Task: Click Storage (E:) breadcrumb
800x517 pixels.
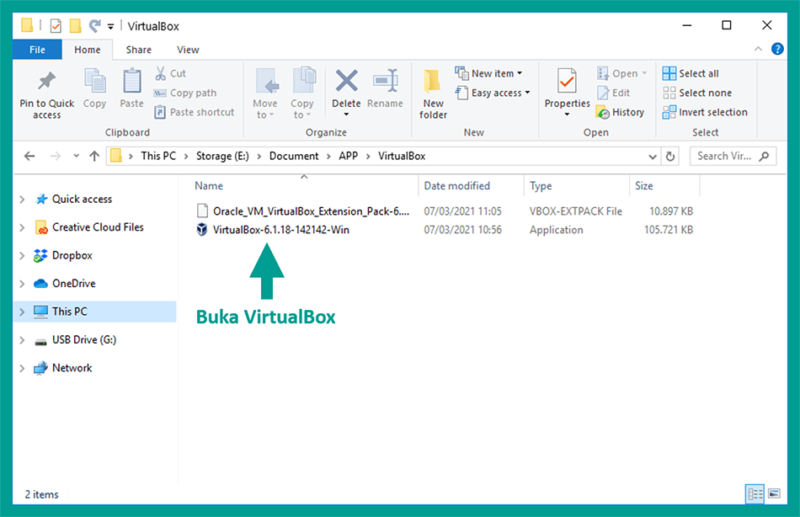Action: click(222, 156)
